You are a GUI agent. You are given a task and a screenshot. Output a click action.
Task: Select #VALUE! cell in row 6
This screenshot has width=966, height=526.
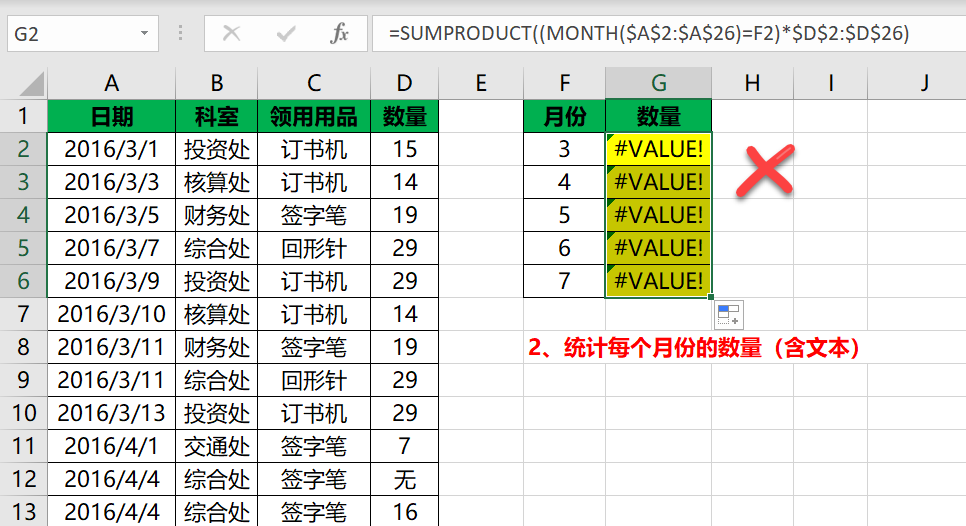tap(659, 281)
